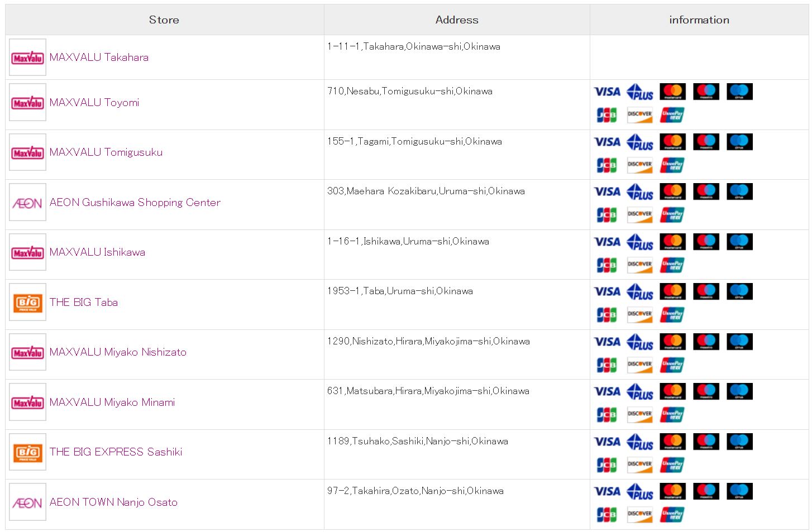The width and height of the screenshot is (812, 532).
Task: Click the PLUS icon in the Miyako Nishizato row
Action: click(640, 342)
